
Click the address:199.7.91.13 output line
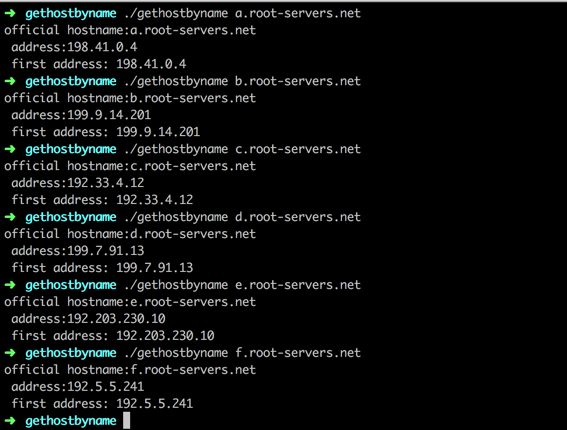click(x=78, y=251)
